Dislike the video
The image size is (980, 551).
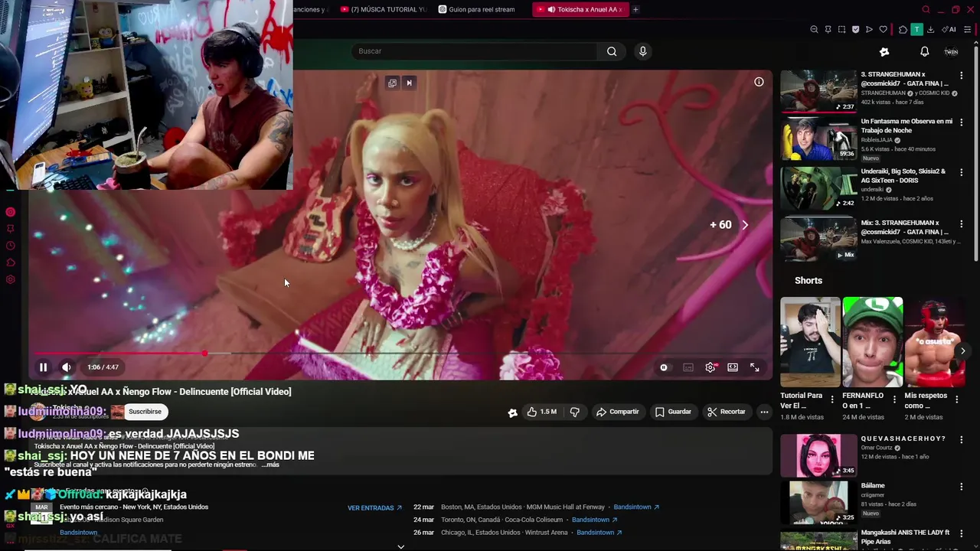click(575, 412)
